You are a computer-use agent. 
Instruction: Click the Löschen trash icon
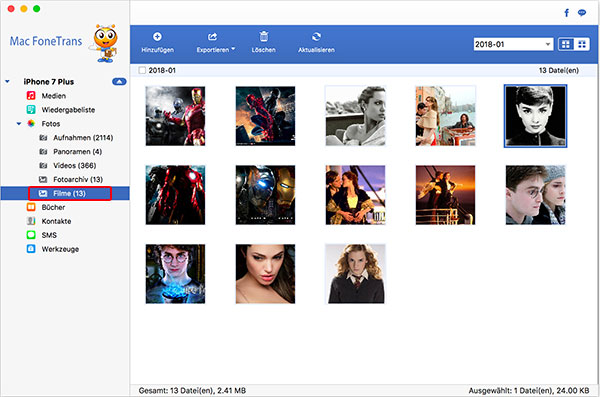264,37
